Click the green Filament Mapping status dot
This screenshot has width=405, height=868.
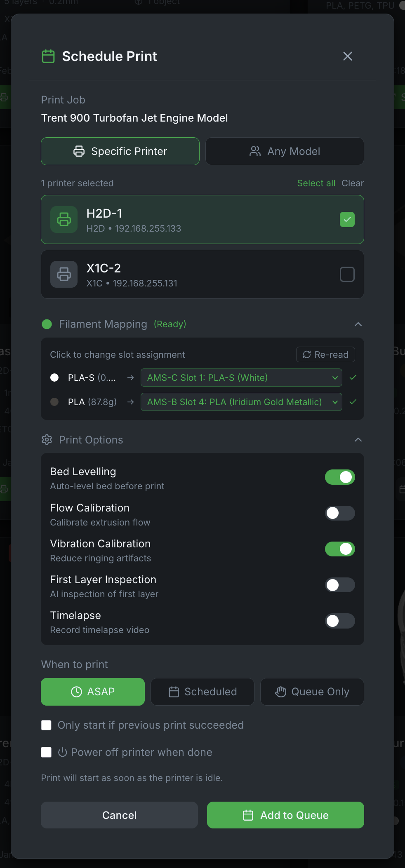pyautogui.click(x=47, y=324)
